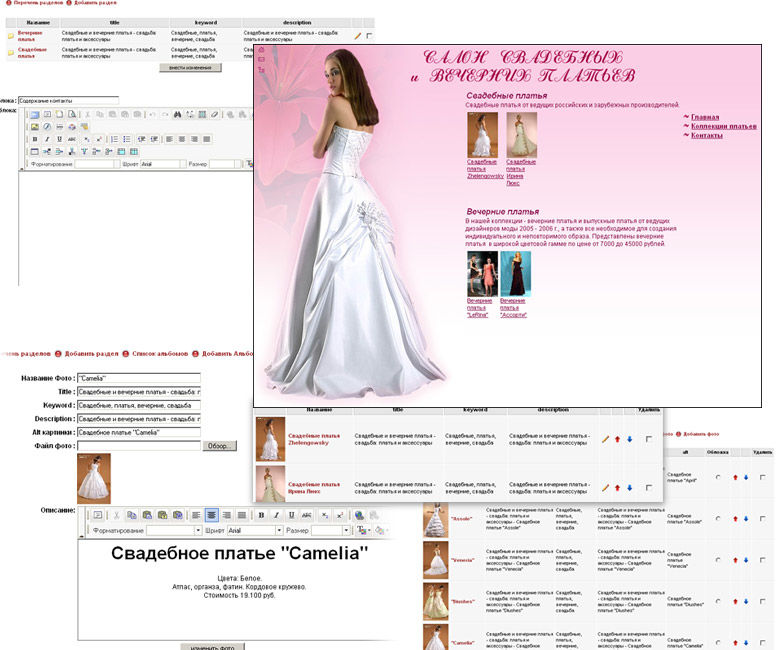This screenshot has width=780, height=650.
Task: Apply underline in the Описание editor toolbar
Action: (290, 515)
